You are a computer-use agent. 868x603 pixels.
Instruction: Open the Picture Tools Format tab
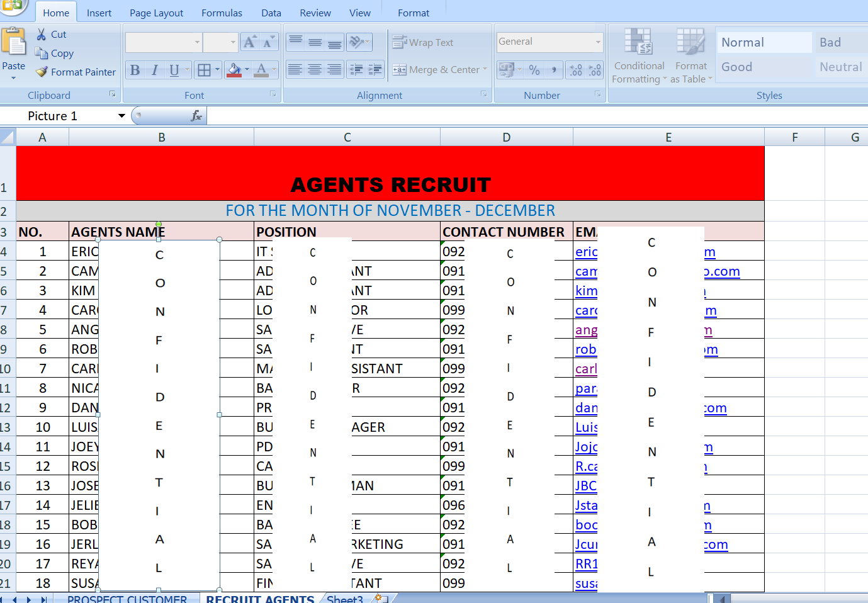click(x=414, y=13)
